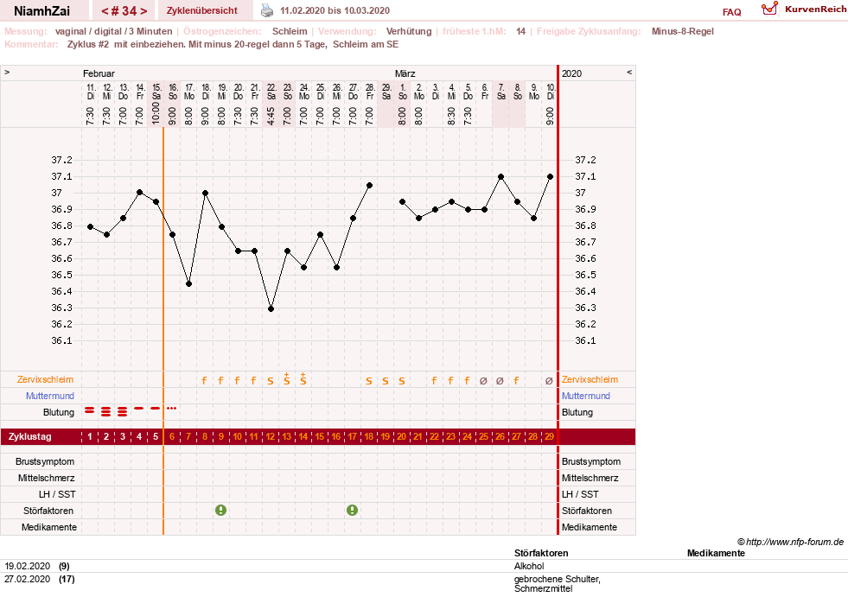Image resolution: width=848 pixels, height=616 pixels.
Task: Click the Alkohol Störfaktor note
Action: tap(529, 566)
